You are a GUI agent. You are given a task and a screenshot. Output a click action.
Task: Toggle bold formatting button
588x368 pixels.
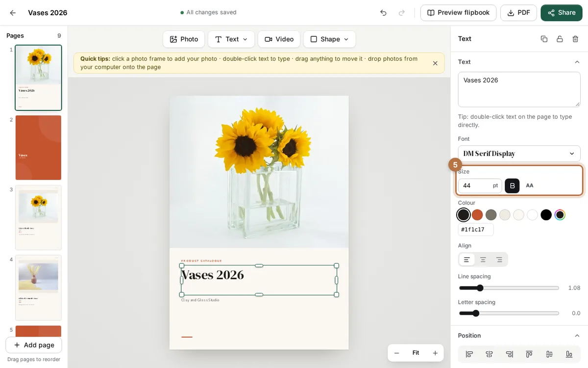point(512,185)
